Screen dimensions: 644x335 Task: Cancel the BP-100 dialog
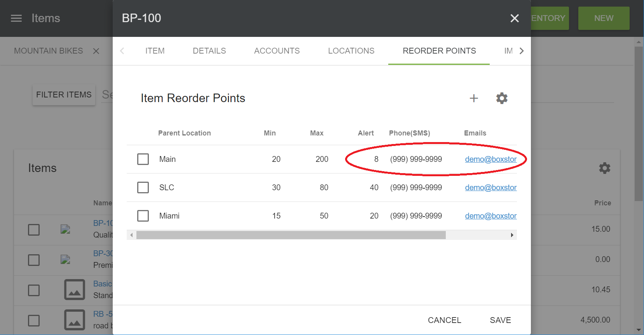tap(444, 320)
